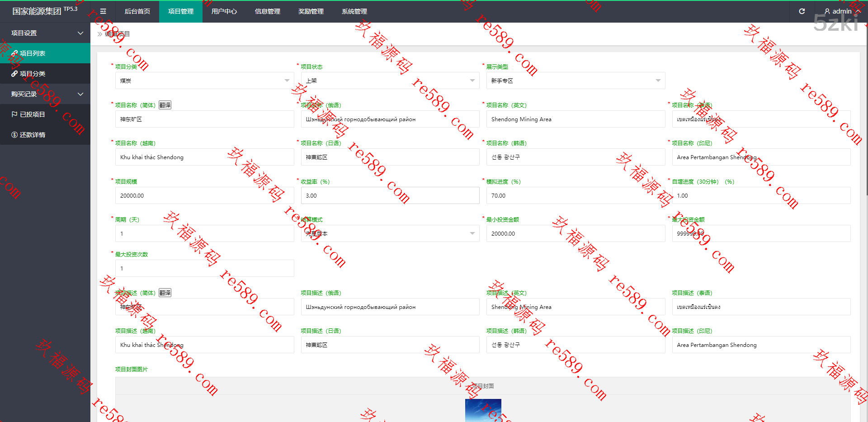Focus the 项目名称 (英文) input with Shendong Mining Area
The height and width of the screenshot is (422, 868).
(x=576, y=119)
